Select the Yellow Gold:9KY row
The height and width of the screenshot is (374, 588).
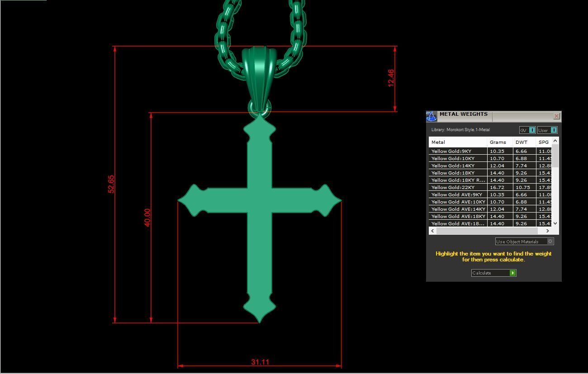point(490,151)
